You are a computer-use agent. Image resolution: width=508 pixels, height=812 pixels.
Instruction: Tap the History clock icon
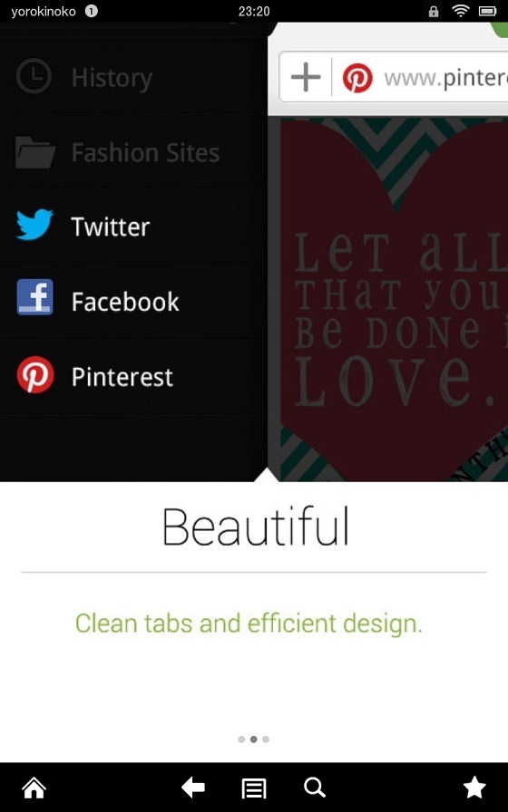(34, 76)
